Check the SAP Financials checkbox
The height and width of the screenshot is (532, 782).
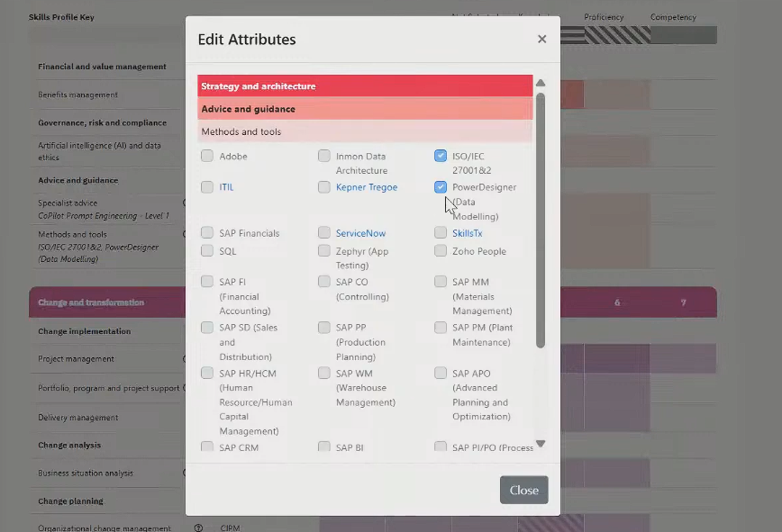tap(207, 232)
